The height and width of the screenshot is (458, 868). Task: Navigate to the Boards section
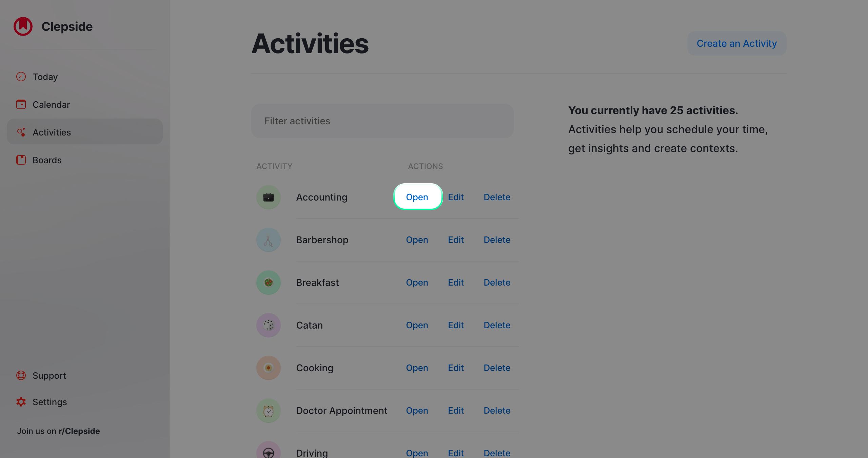point(47,160)
